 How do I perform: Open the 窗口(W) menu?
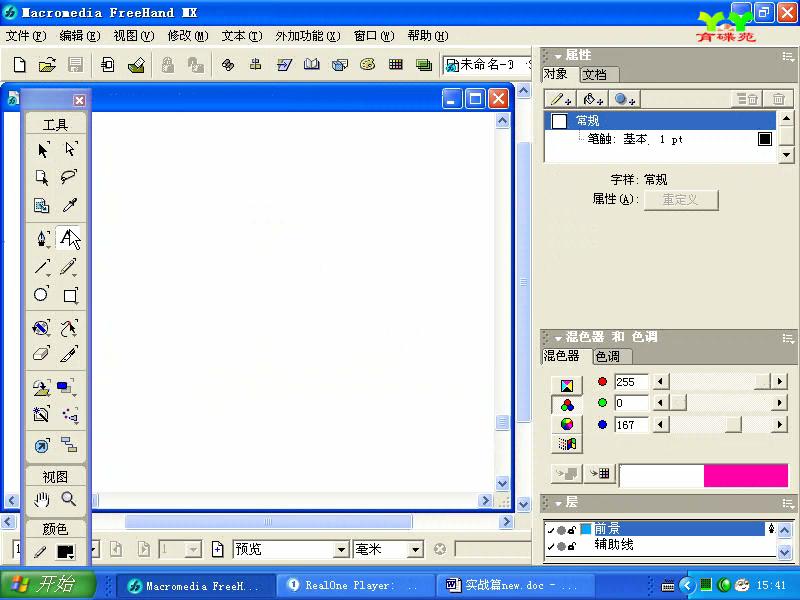click(374, 36)
